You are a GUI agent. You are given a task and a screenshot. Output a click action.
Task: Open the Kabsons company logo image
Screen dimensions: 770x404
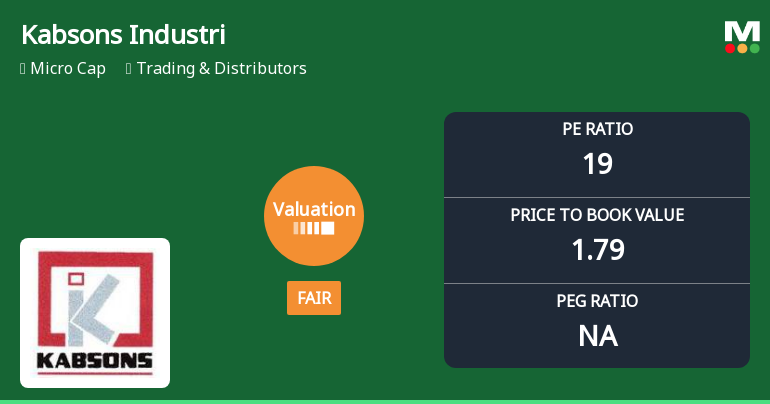95,312
